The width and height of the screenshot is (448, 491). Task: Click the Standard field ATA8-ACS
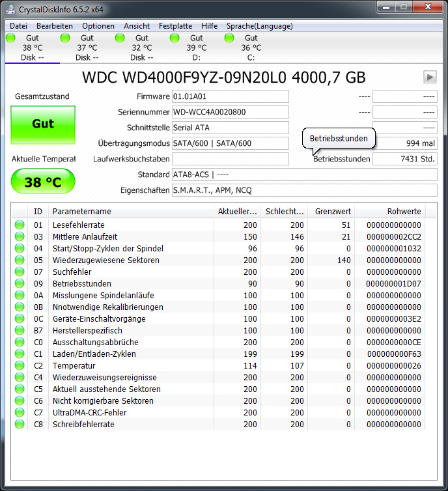point(304,175)
